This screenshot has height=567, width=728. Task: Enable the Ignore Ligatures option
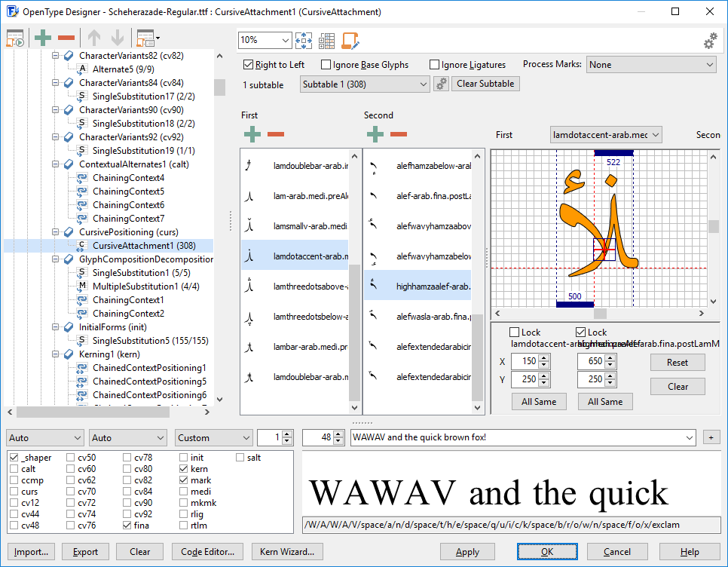pyautogui.click(x=435, y=65)
